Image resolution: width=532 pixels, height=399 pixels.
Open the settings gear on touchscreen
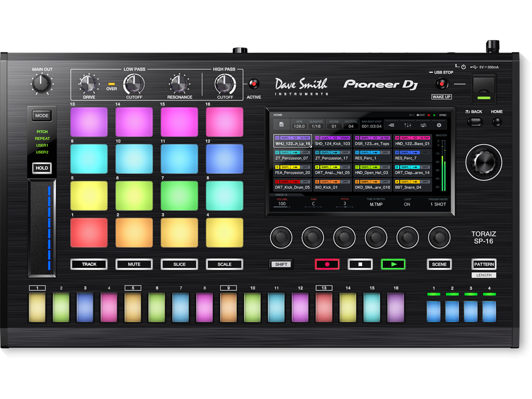pyautogui.click(x=439, y=125)
